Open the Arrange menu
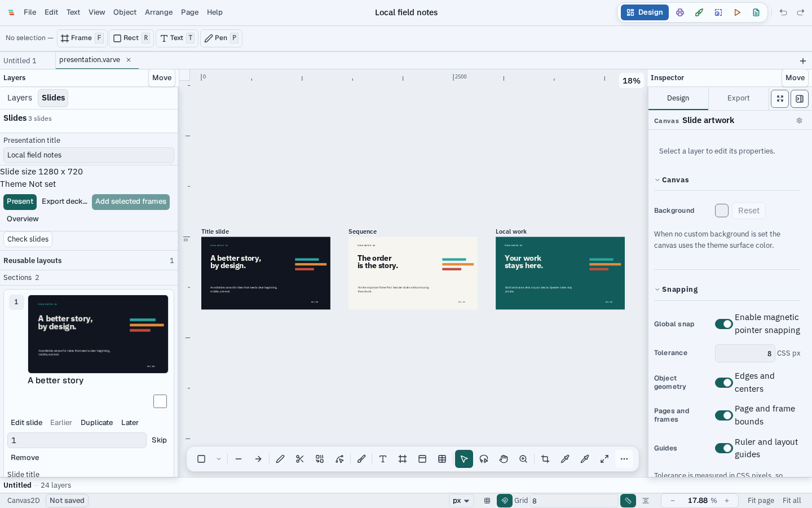The width and height of the screenshot is (812, 508). (159, 12)
